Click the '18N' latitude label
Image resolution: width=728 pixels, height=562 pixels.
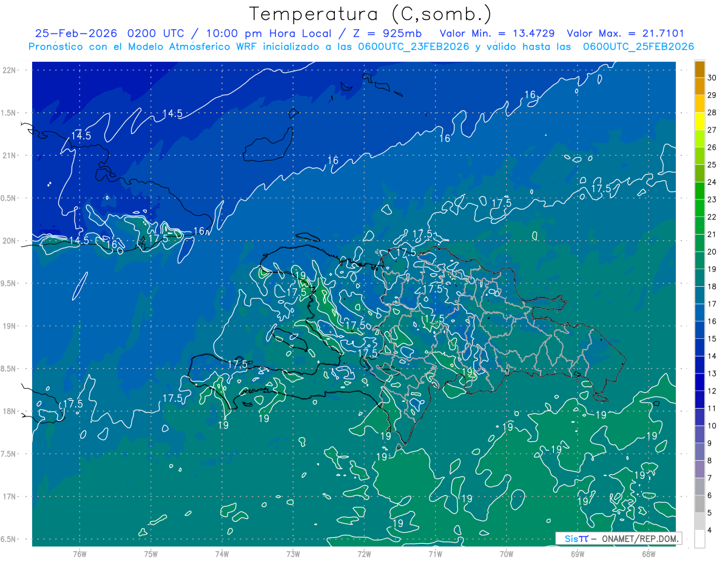tap(8, 411)
